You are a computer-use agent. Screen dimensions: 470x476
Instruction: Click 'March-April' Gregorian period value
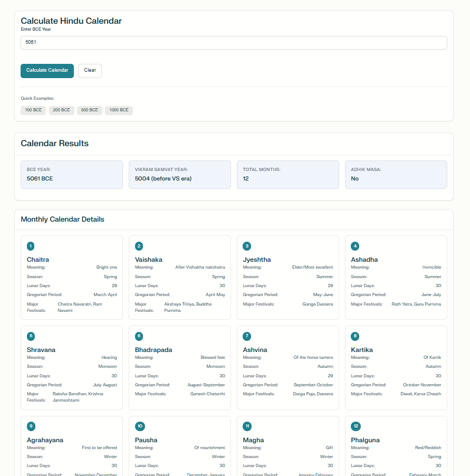[x=105, y=294]
